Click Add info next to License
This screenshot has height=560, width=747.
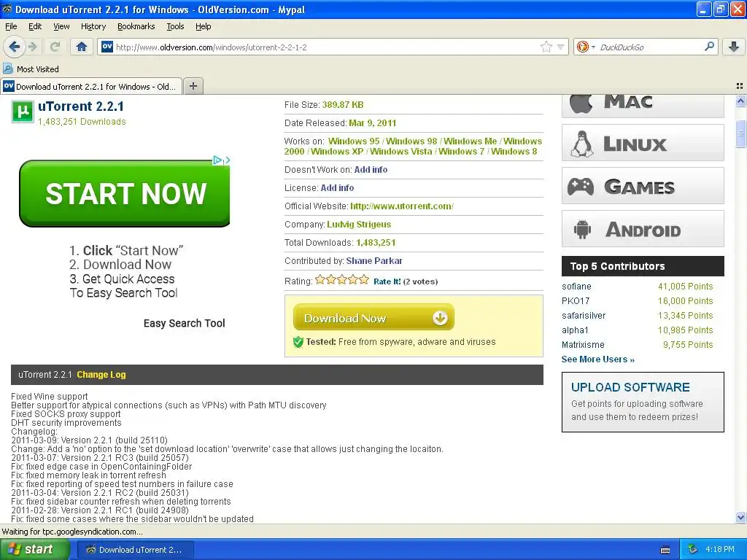(x=337, y=188)
